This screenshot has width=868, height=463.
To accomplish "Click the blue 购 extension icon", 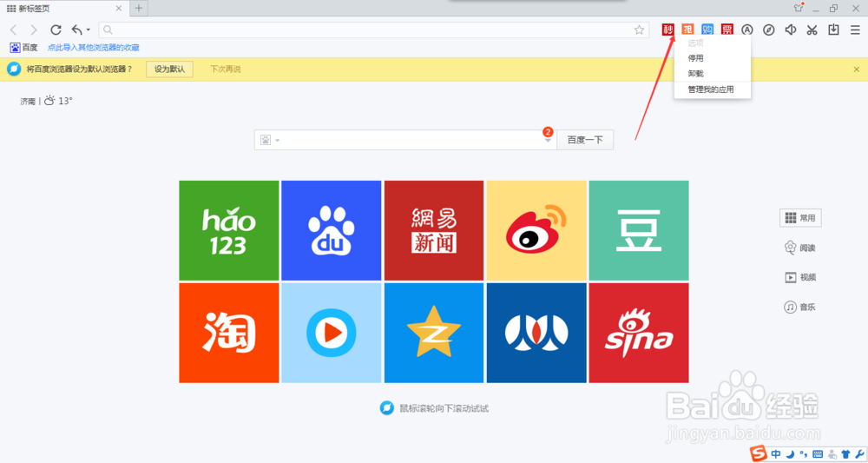I will (707, 30).
